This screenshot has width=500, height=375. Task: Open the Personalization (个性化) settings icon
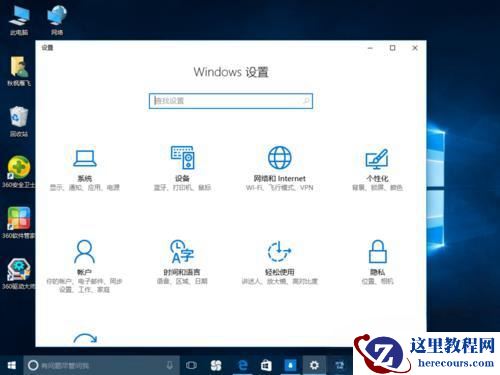pyautogui.click(x=377, y=159)
